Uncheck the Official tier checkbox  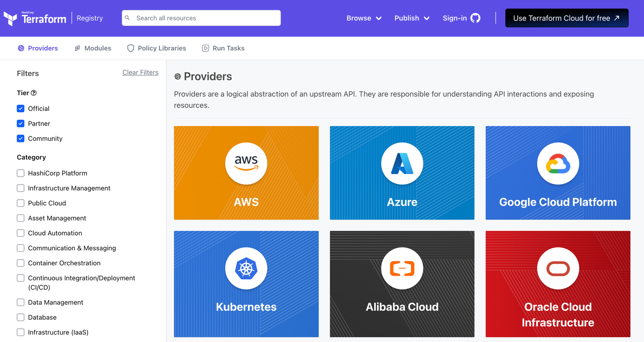[x=21, y=108]
